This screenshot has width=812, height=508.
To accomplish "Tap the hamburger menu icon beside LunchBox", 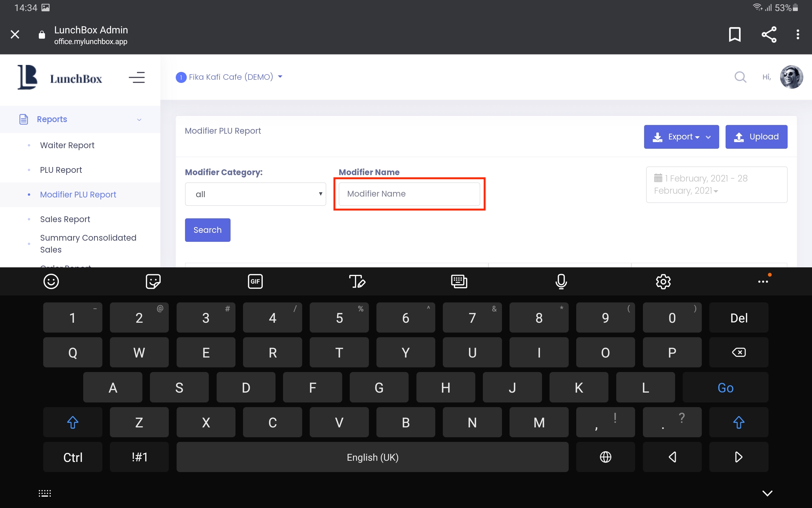I will tap(137, 78).
